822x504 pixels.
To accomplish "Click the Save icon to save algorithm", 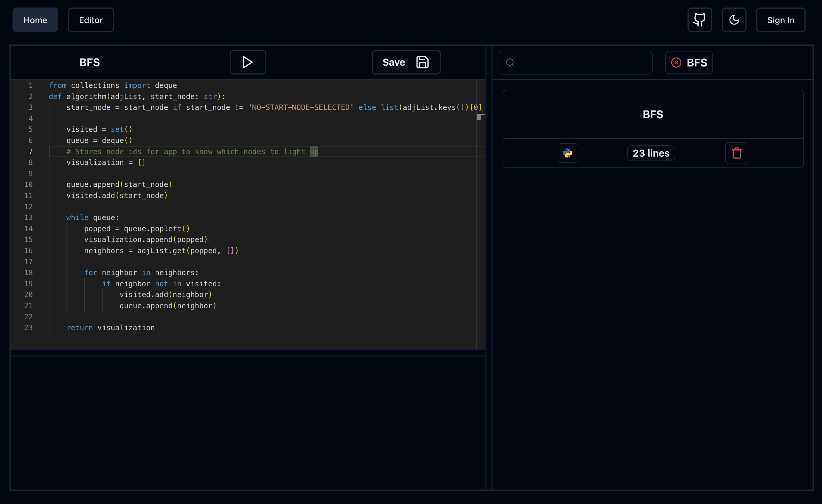I will pos(422,62).
